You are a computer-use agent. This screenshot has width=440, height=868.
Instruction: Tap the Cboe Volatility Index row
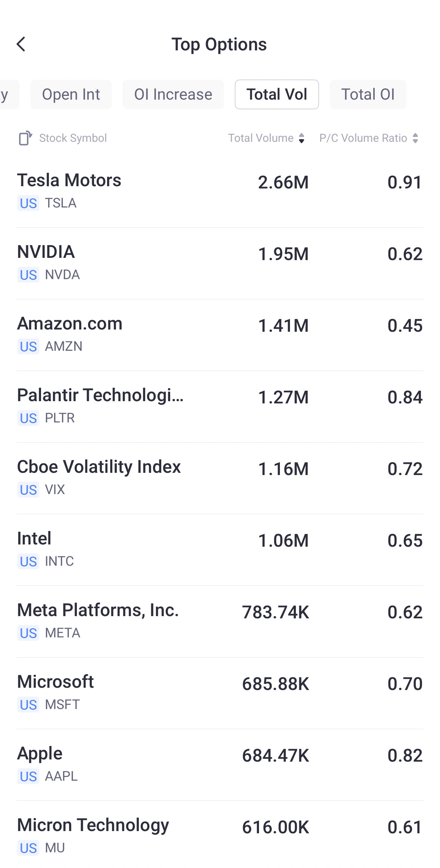click(x=220, y=478)
